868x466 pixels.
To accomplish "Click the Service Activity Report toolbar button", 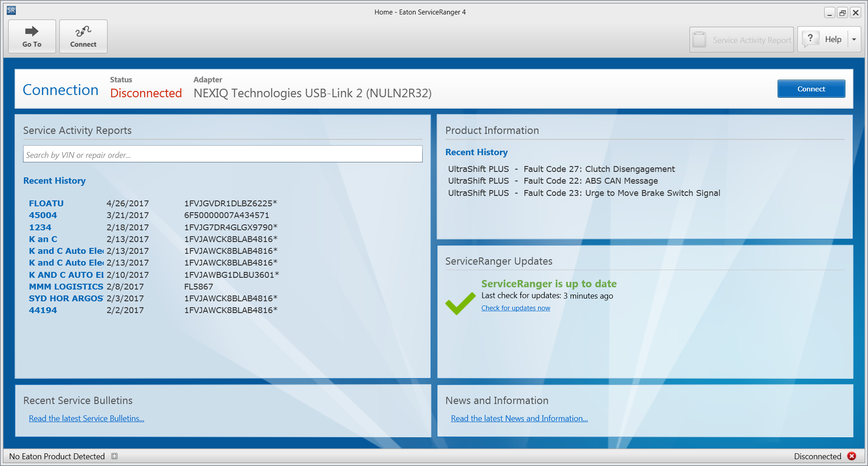I will click(741, 40).
